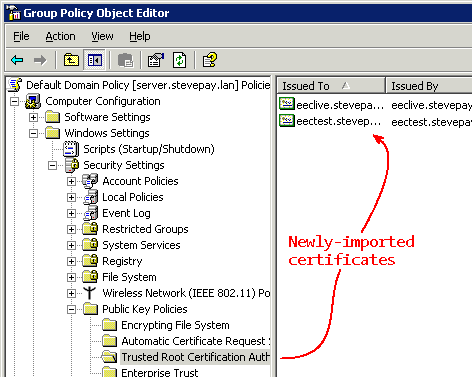The width and height of the screenshot is (472, 377).
Task: Click the eectest certificate icon
Action: pyautogui.click(x=287, y=120)
